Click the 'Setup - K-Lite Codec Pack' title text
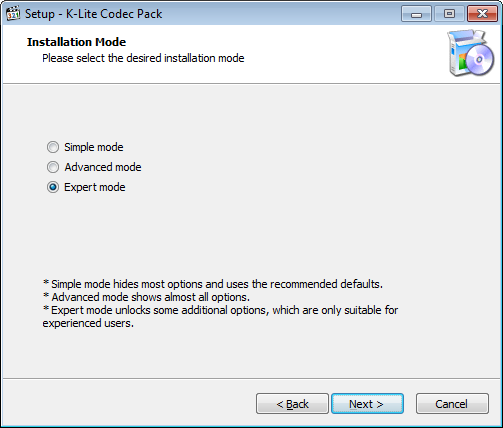Image resolution: width=503 pixels, height=428 pixels. click(94, 14)
